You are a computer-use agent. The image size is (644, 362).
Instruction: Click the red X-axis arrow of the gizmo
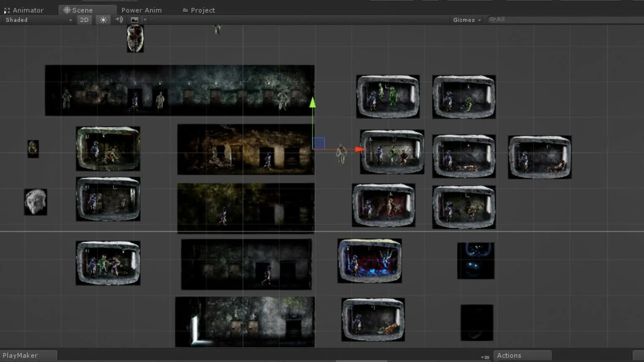(x=359, y=149)
